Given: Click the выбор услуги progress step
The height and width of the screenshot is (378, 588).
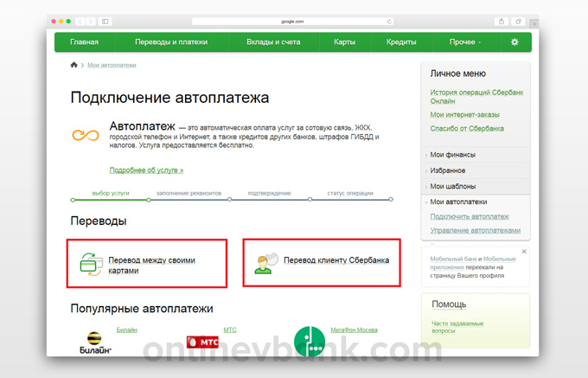Looking at the screenshot, I should click(x=111, y=193).
